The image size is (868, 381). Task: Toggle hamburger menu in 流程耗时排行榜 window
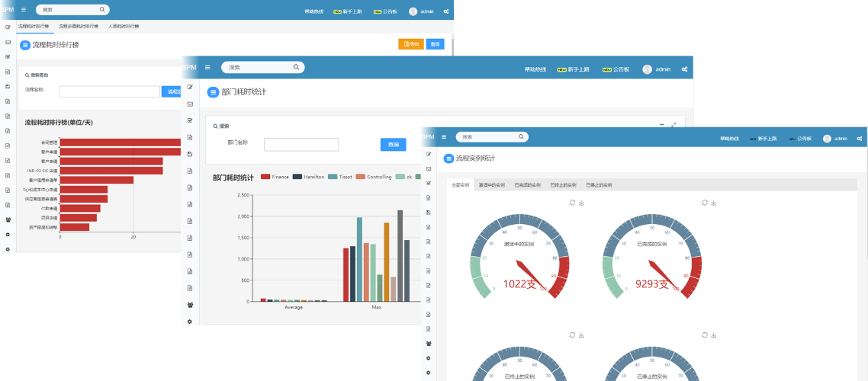(x=23, y=10)
